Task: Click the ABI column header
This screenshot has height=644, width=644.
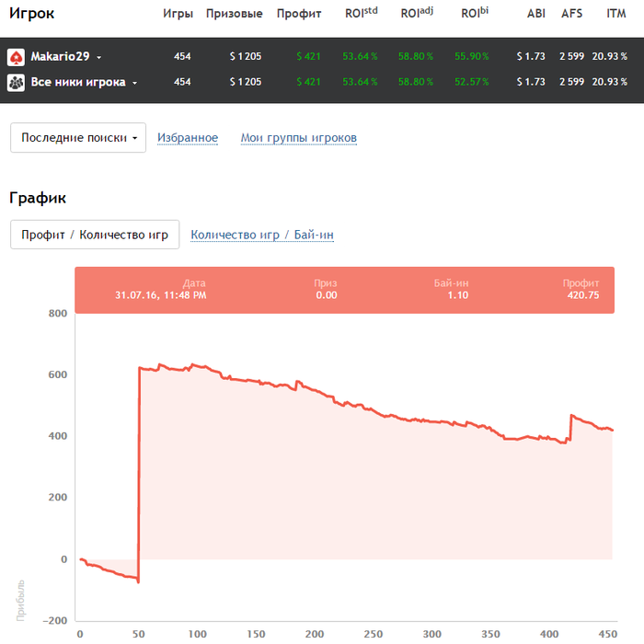Action: 535,14
